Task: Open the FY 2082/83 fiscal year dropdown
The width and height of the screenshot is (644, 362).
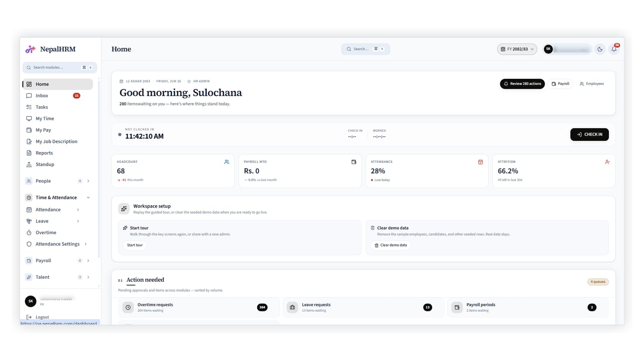Action: pyautogui.click(x=517, y=49)
